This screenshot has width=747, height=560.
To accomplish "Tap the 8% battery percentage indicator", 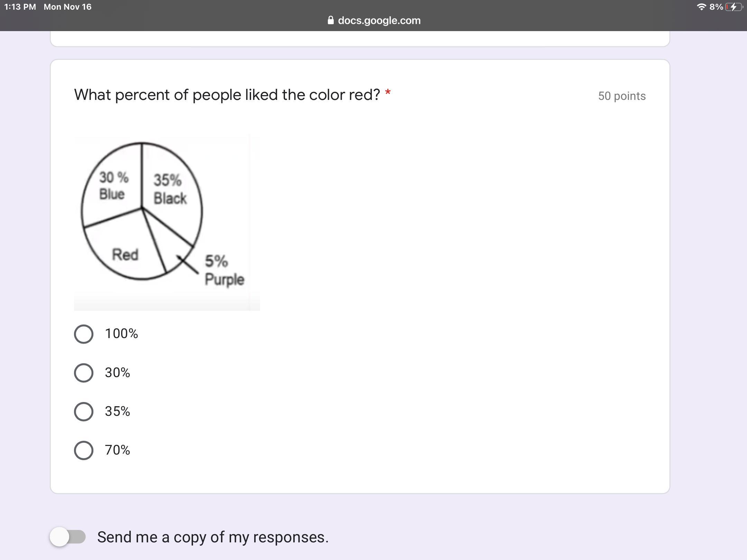I will [716, 7].
